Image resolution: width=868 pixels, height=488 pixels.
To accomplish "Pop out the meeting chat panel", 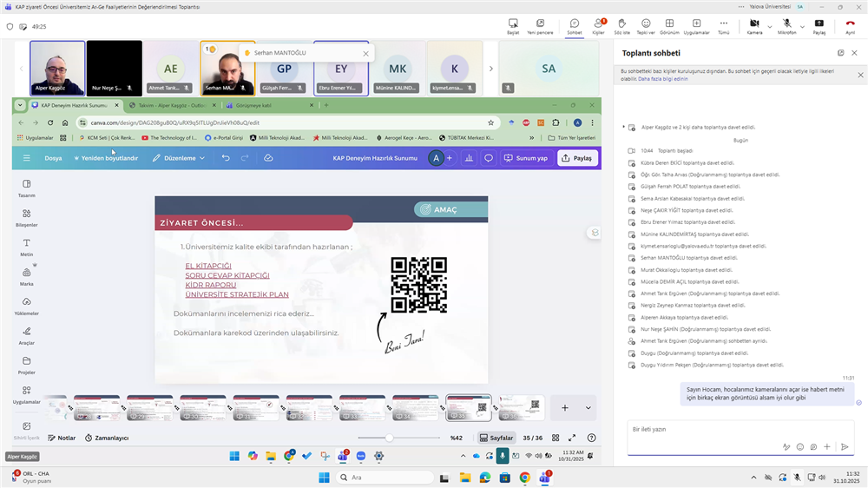I will tap(840, 53).
